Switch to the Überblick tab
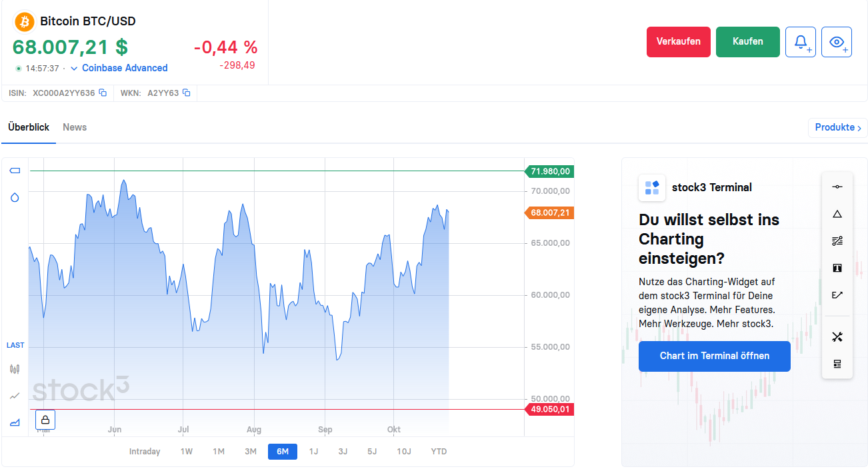This screenshot has width=868, height=469. click(29, 127)
